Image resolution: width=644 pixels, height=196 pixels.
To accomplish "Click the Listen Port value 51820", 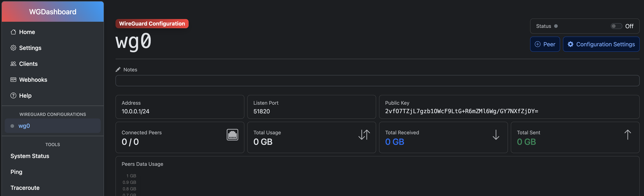I will pyautogui.click(x=262, y=111).
